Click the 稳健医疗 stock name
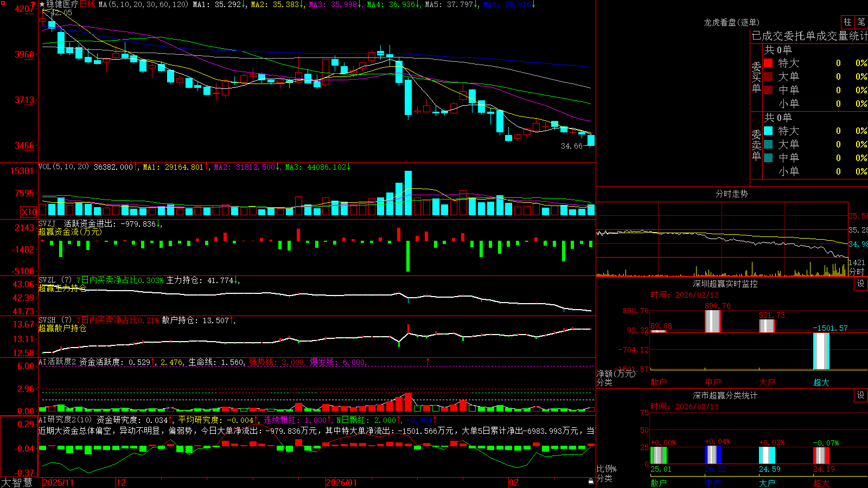Viewport: 868px width, 488px height. pyautogui.click(x=62, y=4)
